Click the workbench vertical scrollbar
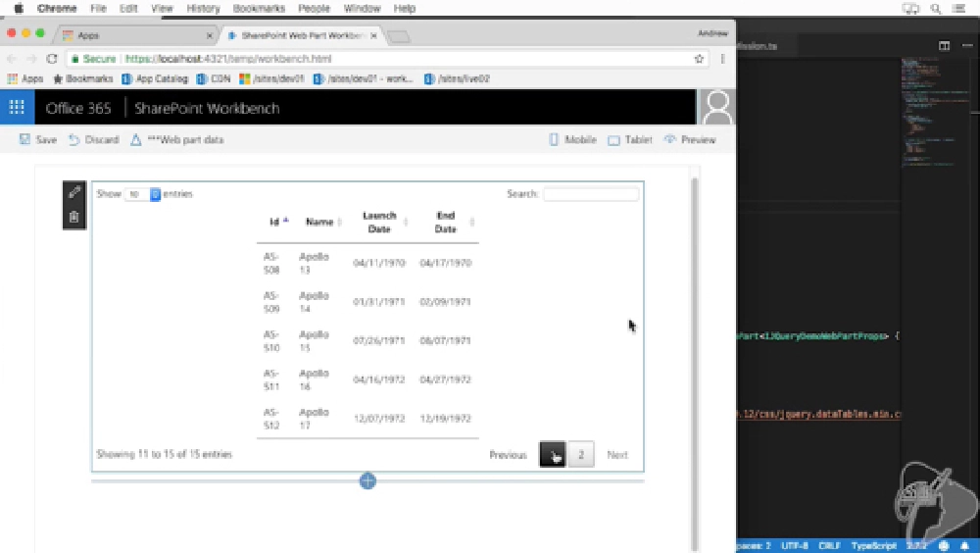This screenshot has height=553, width=980. pyautogui.click(x=695, y=363)
